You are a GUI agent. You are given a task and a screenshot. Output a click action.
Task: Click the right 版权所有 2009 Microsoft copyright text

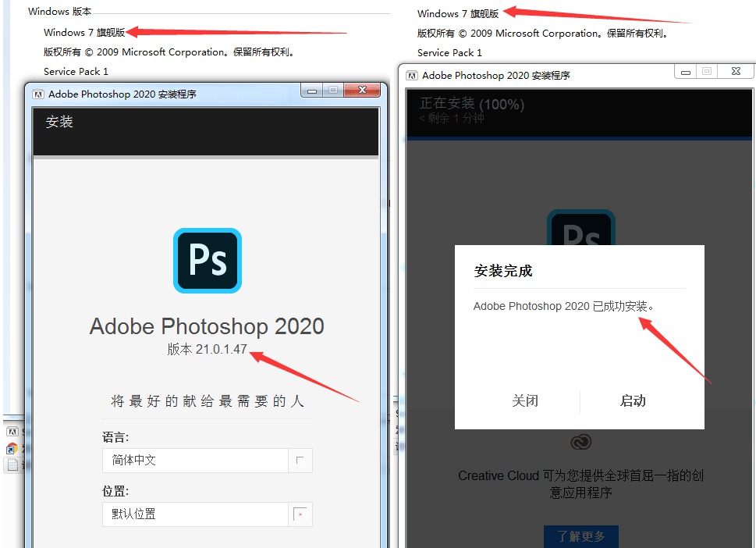tap(542, 34)
